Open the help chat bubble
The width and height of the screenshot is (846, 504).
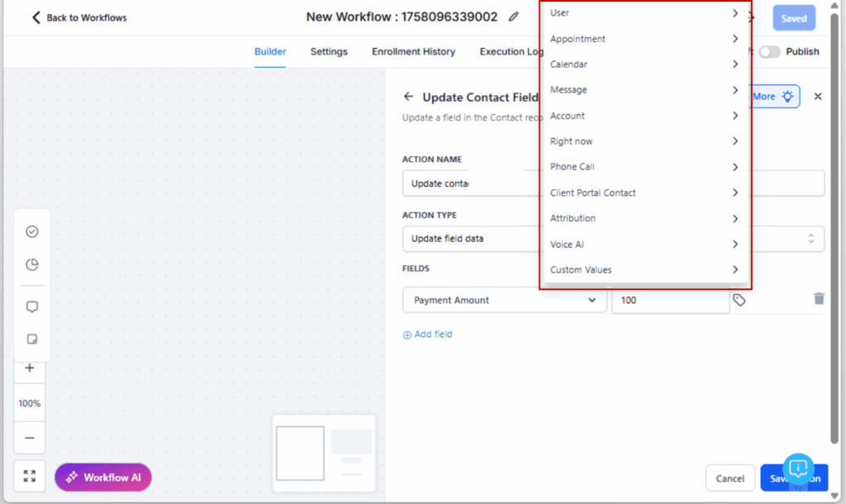coord(799,468)
